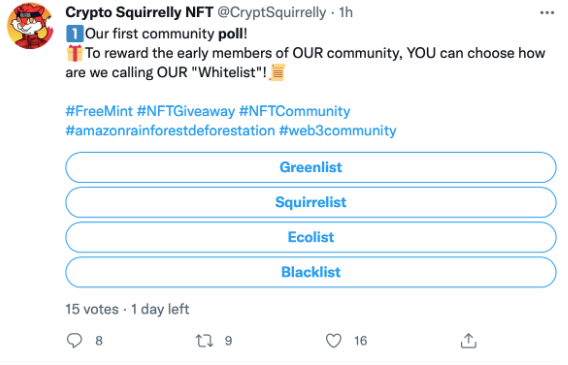Click the reply speech bubble icon
This screenshot has height=365, width=568.
[75, 341]
